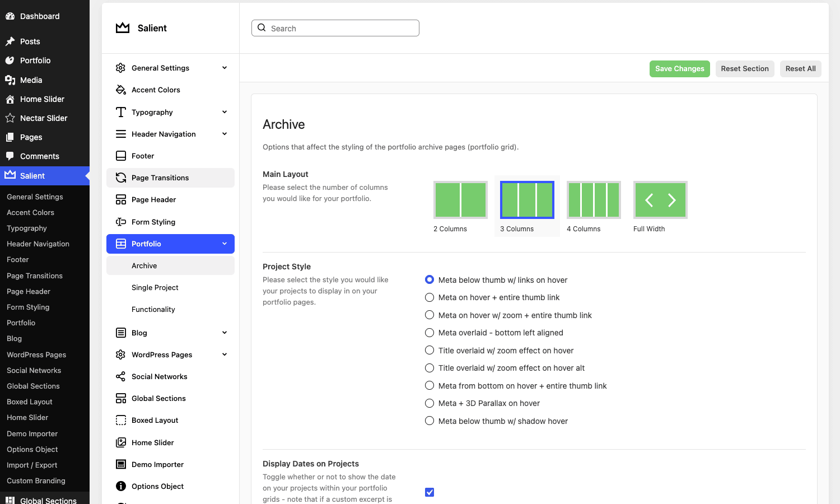Image resolution: width=840 pixels, height=504 pixels.
Task: Click the Typography T icon
Action: click(121, 112)
